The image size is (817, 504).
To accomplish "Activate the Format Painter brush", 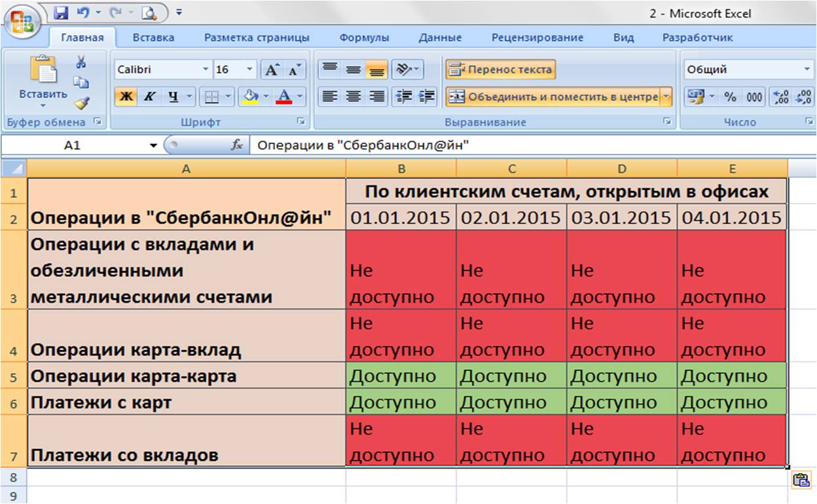I will [82, 103].
